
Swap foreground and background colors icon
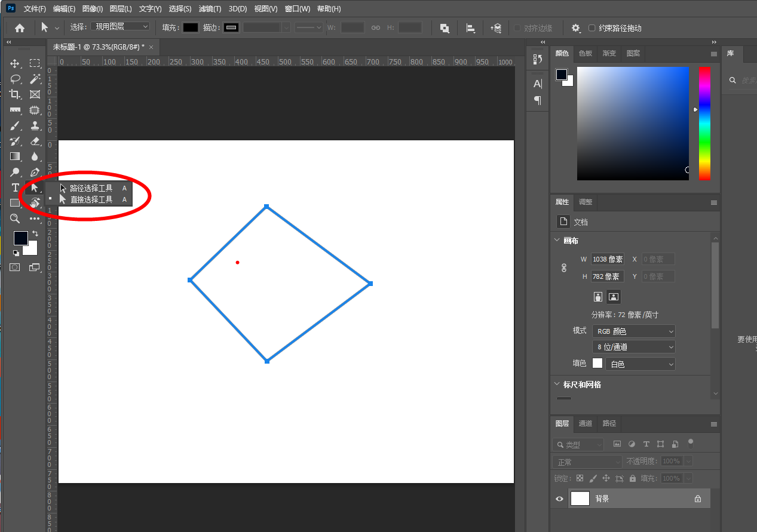[35, 233]
